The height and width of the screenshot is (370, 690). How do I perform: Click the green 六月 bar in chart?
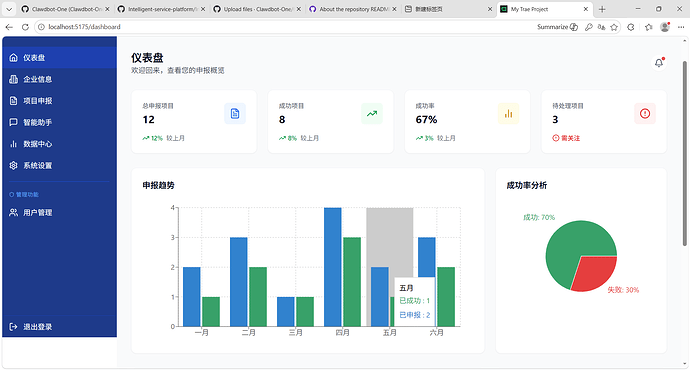446,297
